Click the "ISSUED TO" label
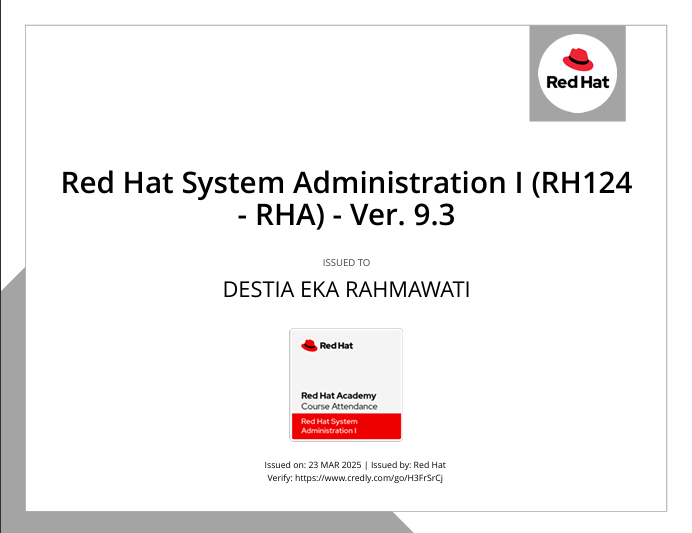This screenshot has width=692, height=533. coord(346,263)
